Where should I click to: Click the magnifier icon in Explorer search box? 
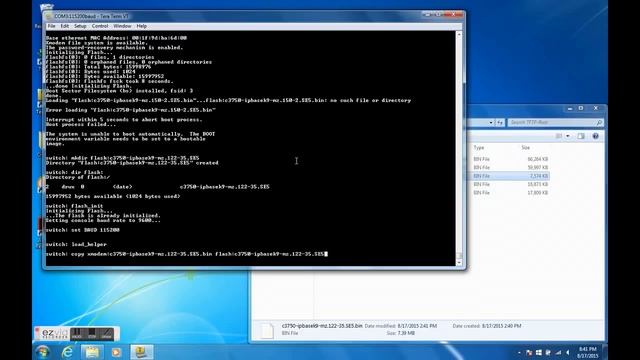click(599, 122)
